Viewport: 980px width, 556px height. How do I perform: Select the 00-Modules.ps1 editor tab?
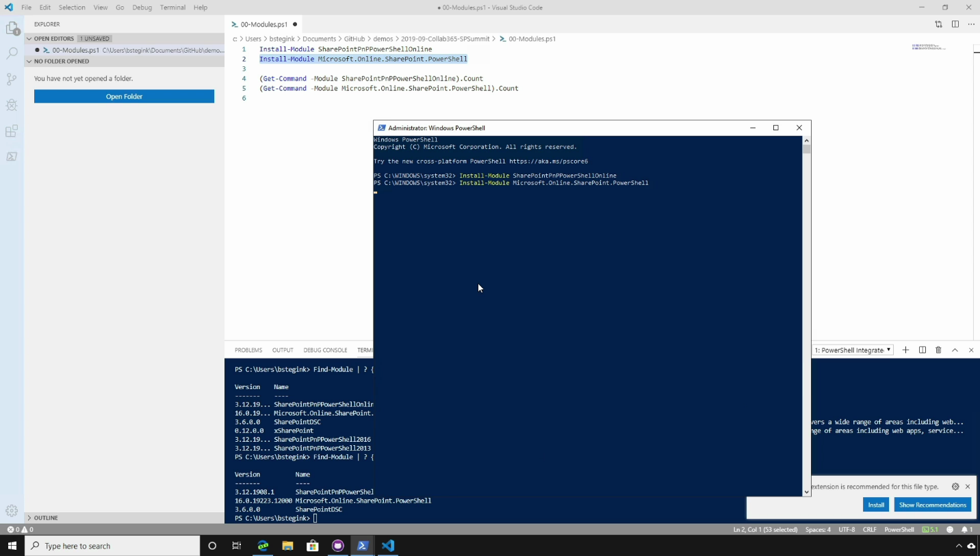(x=263, y=24)
